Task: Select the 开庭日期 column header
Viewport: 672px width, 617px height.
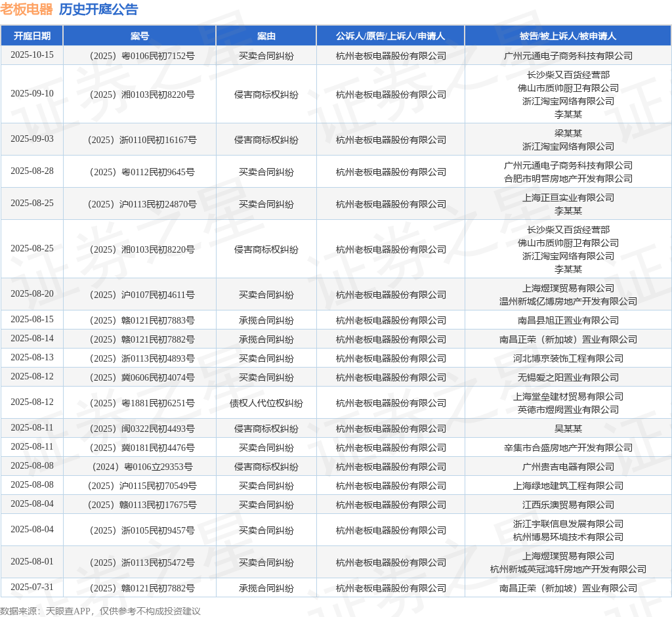Action: (32, 36)
